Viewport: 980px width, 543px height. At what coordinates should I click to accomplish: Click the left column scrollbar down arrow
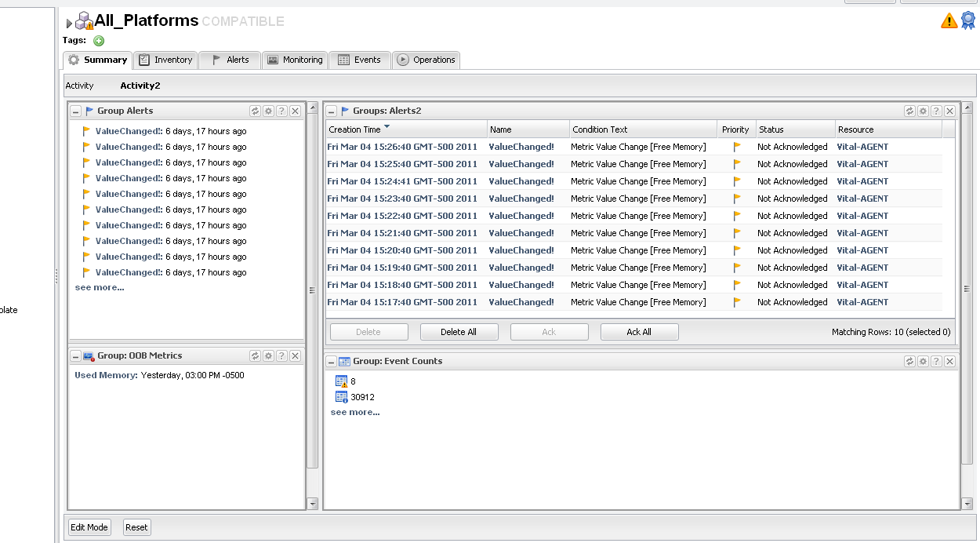click(x=313, y=504)
